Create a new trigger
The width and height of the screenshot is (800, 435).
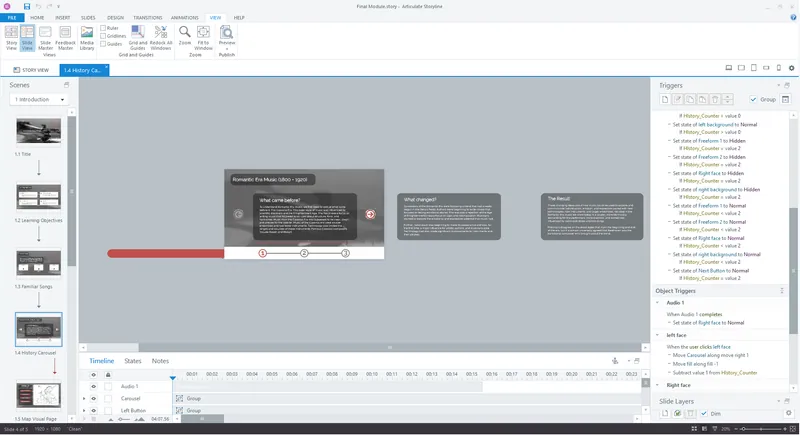(x=665, y=99)
